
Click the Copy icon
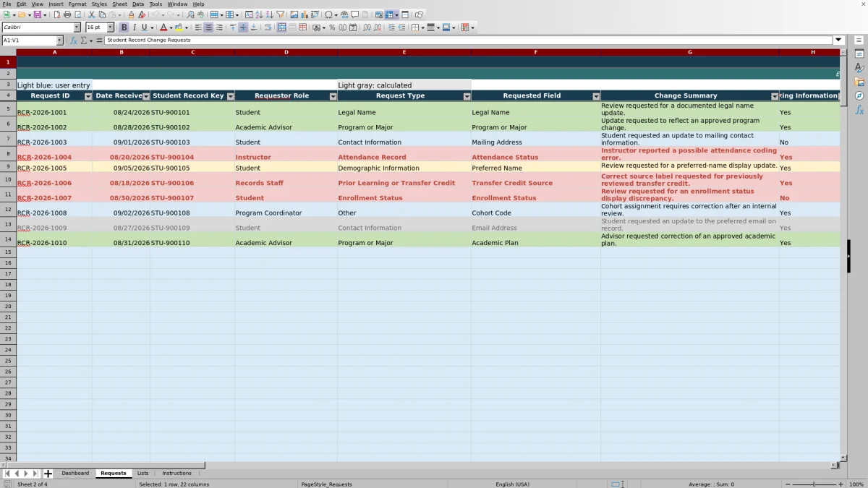[x=102, y=14]
